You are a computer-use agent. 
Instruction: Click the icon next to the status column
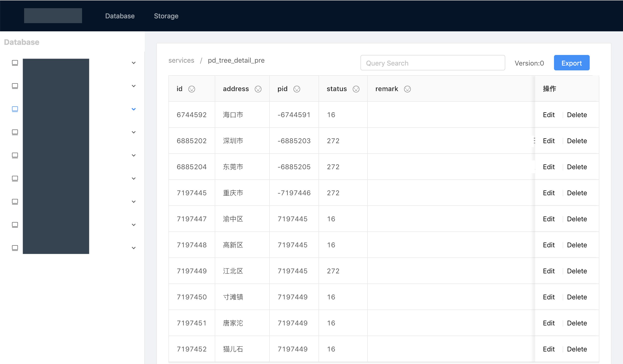coord(356,89)
